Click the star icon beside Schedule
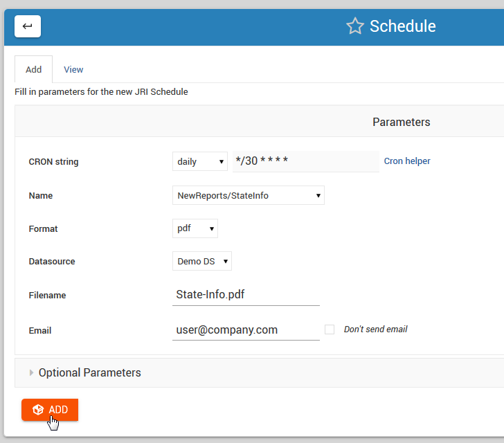The image size is (504, 443). click(x=355, y=26)
